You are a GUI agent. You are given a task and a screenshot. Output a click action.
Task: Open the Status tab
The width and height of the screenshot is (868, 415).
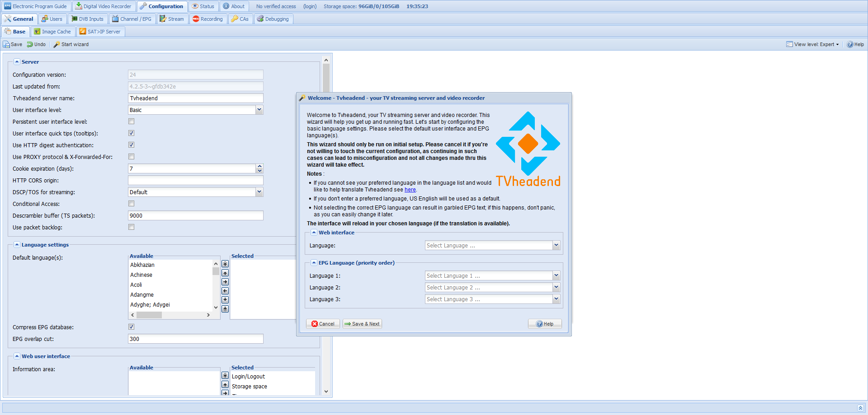click(x=203, y=6)
